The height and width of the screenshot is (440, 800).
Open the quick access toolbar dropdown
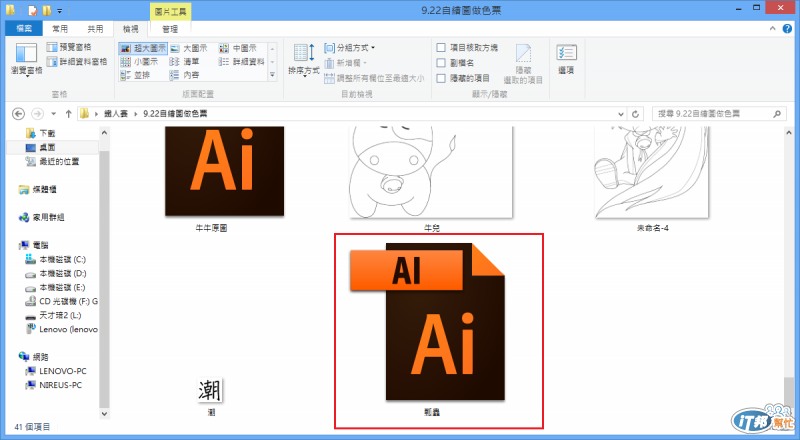tap(60, 10)
